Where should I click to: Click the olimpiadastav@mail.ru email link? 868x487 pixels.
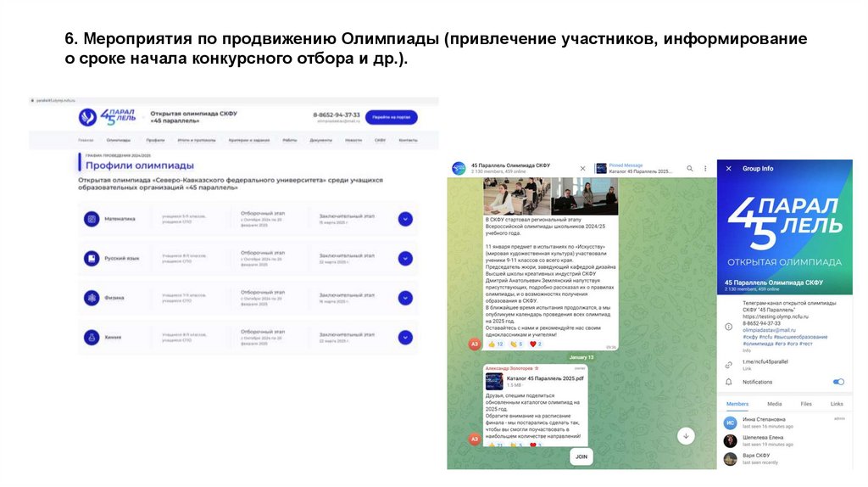click(769, 330)
